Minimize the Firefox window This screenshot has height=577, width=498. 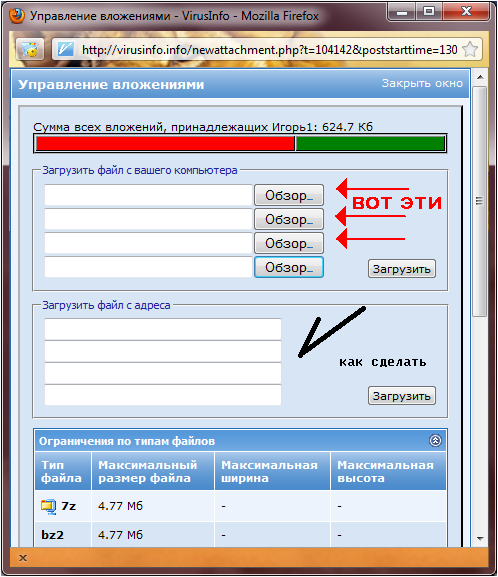[x=402, y=12]
